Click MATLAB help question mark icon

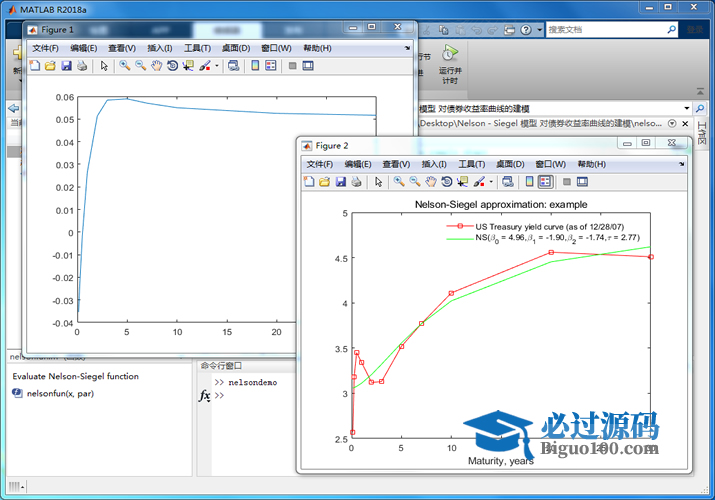pyautogui.click(x=526, y=30)
